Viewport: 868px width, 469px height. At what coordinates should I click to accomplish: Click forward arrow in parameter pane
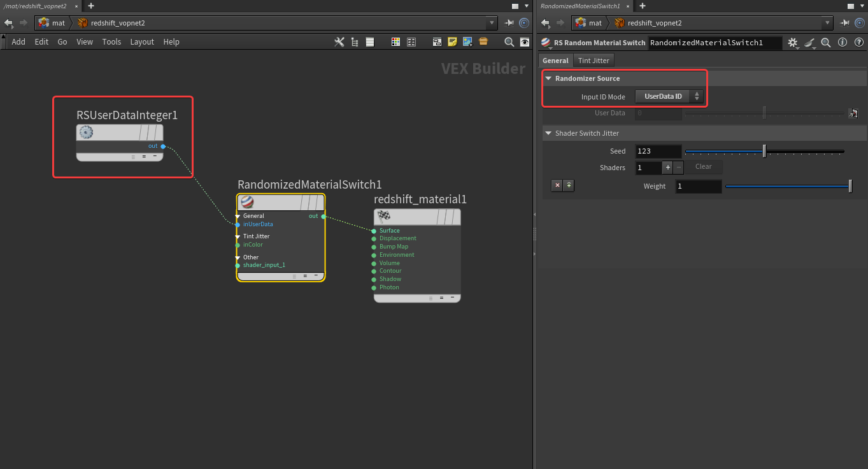click(560, 23)
